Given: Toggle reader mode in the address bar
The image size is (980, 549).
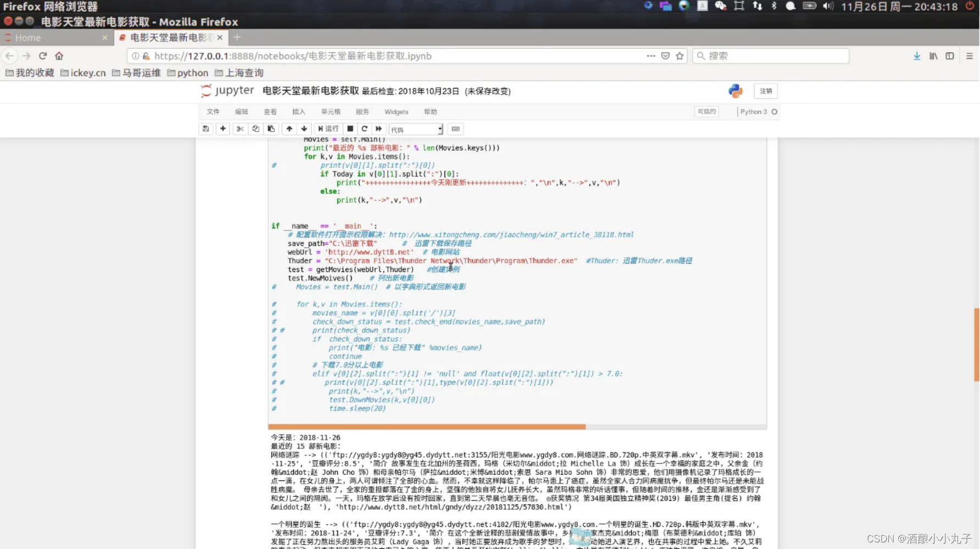Looking at the screenshot, I should tap(665, 56).
